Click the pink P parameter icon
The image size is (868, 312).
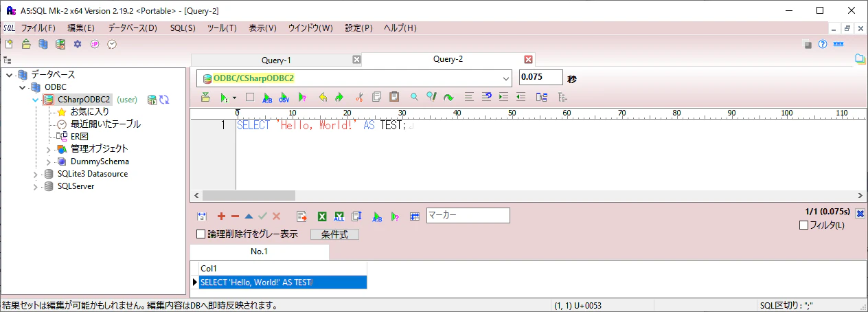(95, 44)
